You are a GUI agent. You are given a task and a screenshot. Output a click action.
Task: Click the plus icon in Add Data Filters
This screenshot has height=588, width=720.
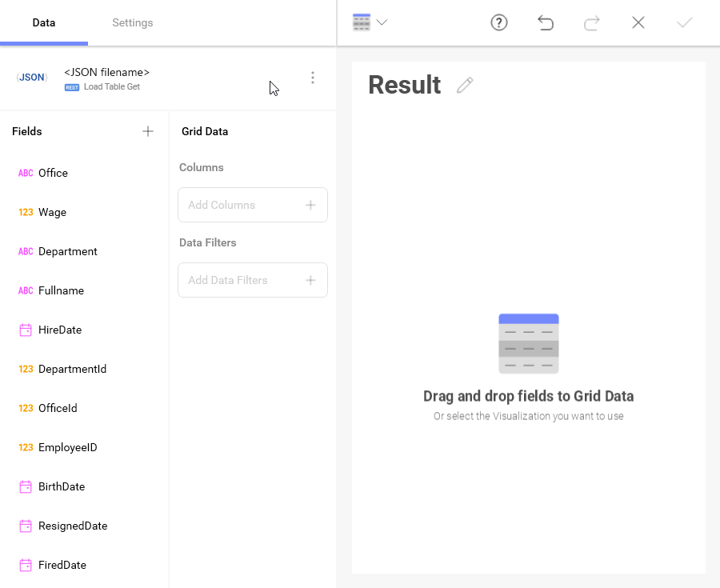click(x=310, y=280)
